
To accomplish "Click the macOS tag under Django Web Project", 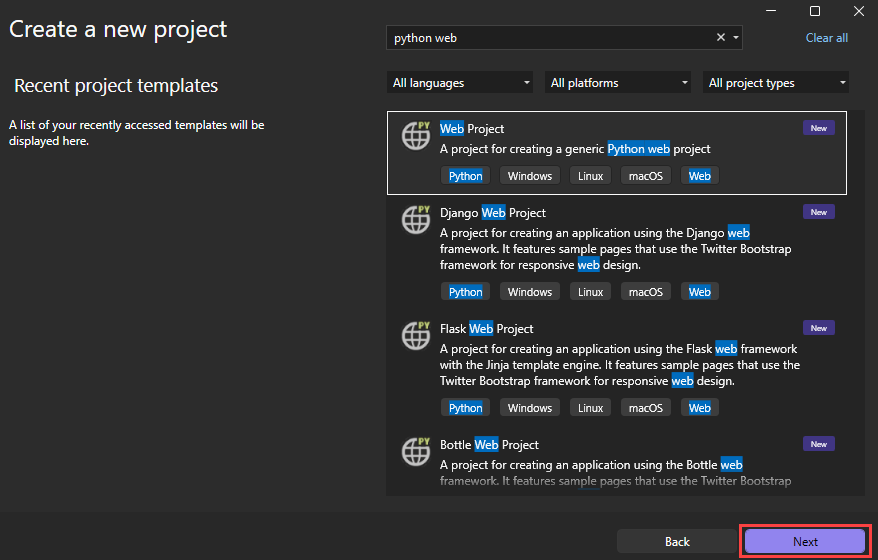I will pos(646,292).
